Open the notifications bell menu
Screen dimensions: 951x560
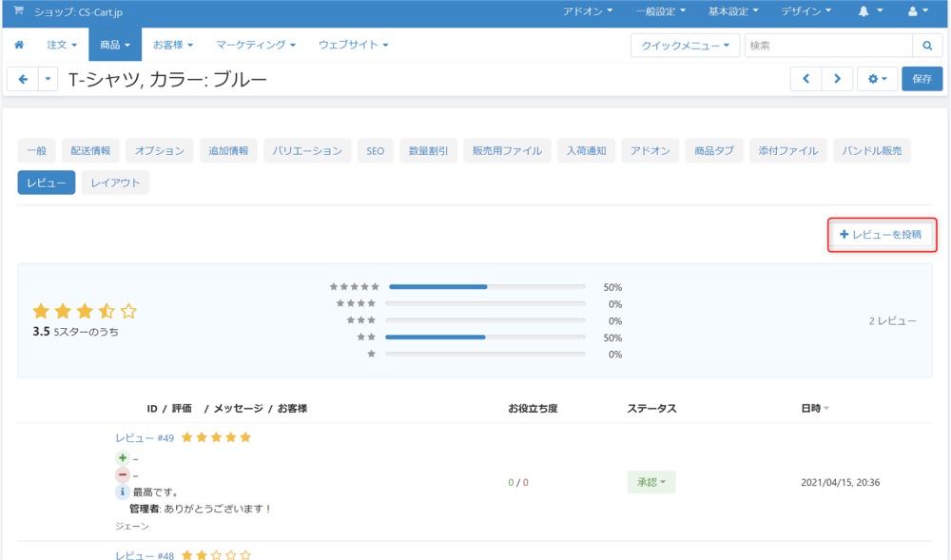click(x=870, y=11)
